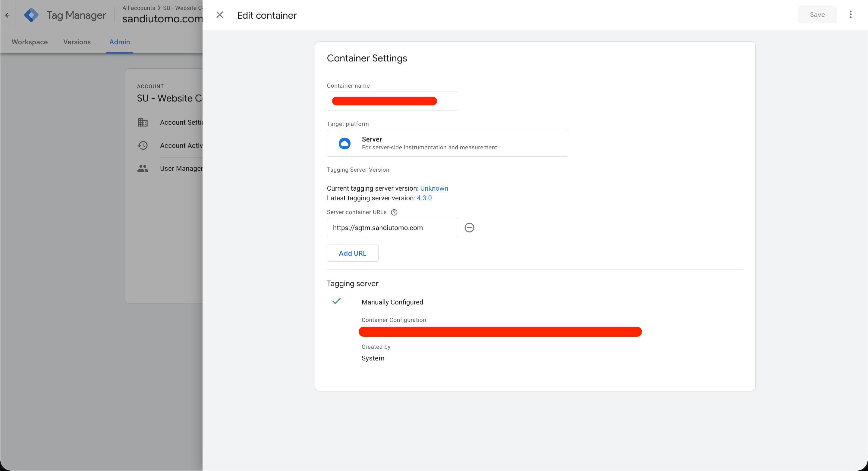Screen dimensions: 868x471
Task: Click the Tag Manager logo icon
Action: (31, 15)
